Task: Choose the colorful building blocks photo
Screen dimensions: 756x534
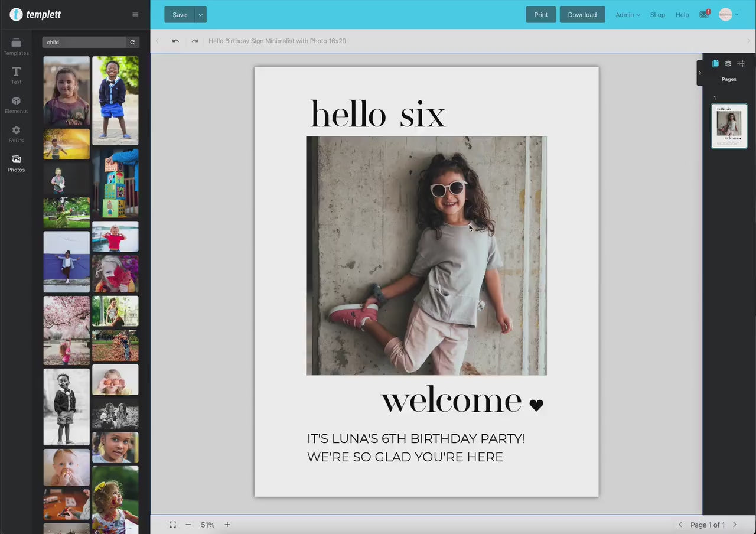Action: [x=115, y=183]
